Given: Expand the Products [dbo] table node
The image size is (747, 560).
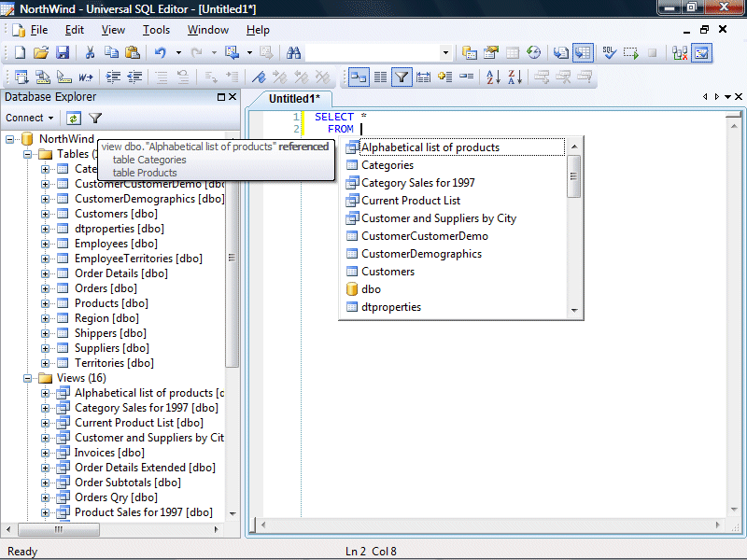Looking at the screenshot, I should tap(46, 303).
